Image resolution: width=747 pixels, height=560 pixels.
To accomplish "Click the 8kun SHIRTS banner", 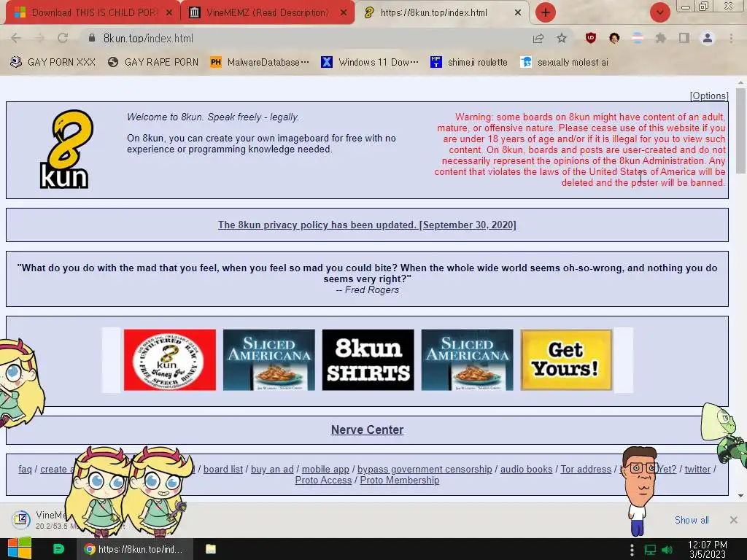I will point(368,360).
